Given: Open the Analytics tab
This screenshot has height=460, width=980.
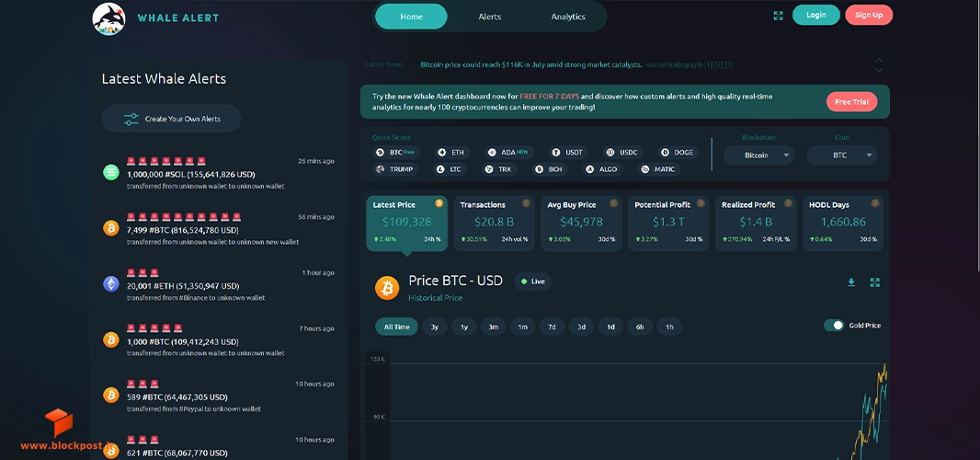Looking at the screenshot, I should point(568,17).
